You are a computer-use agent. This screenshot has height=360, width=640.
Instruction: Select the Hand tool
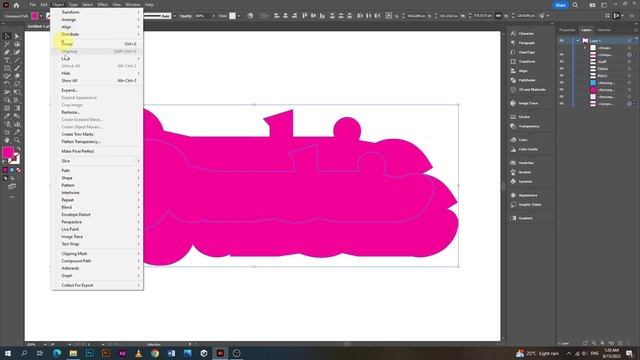tap(7, 140)
